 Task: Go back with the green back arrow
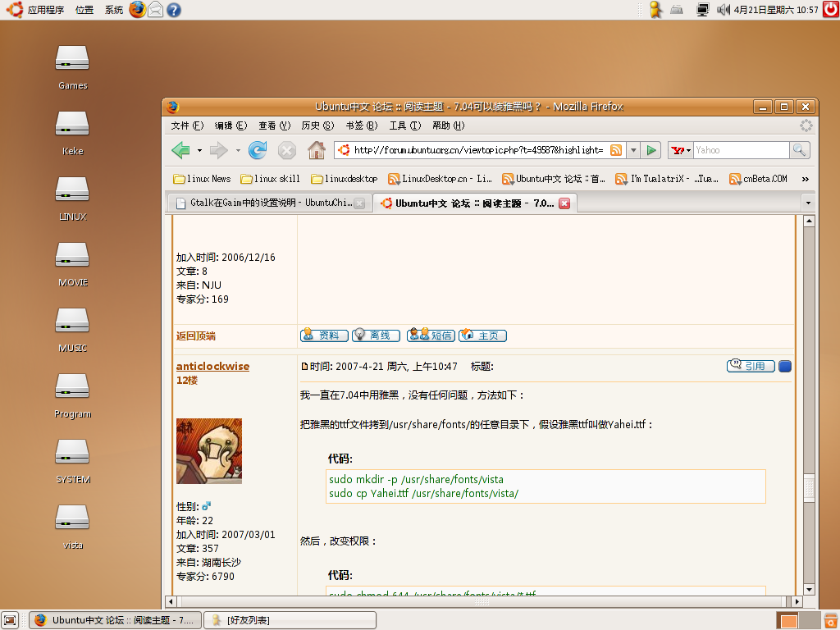click(180, 151)
